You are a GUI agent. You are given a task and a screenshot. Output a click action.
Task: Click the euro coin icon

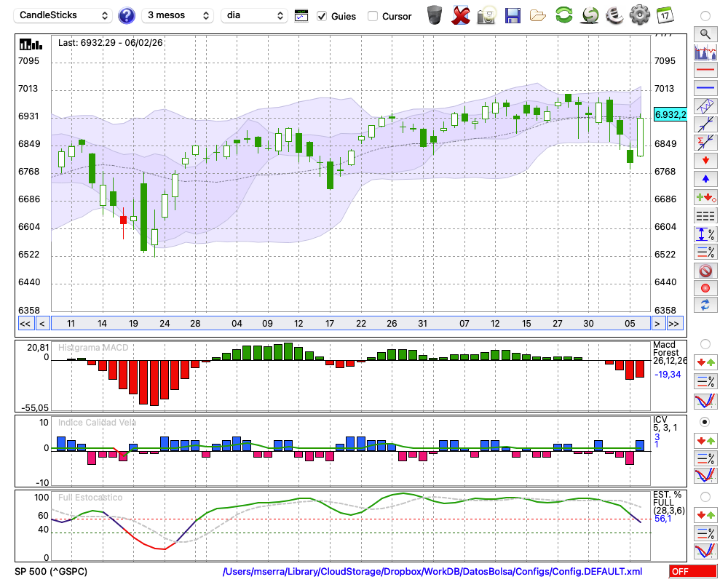click(614, 15)
